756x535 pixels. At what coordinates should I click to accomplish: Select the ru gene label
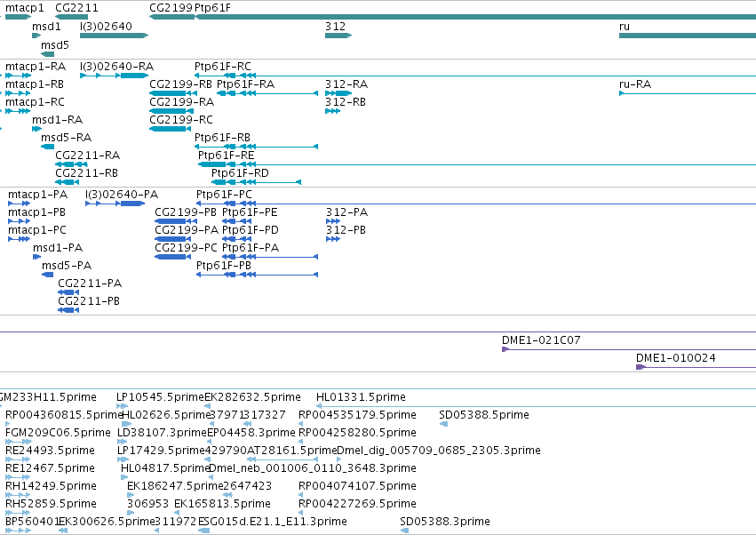[x=625, y=26]
